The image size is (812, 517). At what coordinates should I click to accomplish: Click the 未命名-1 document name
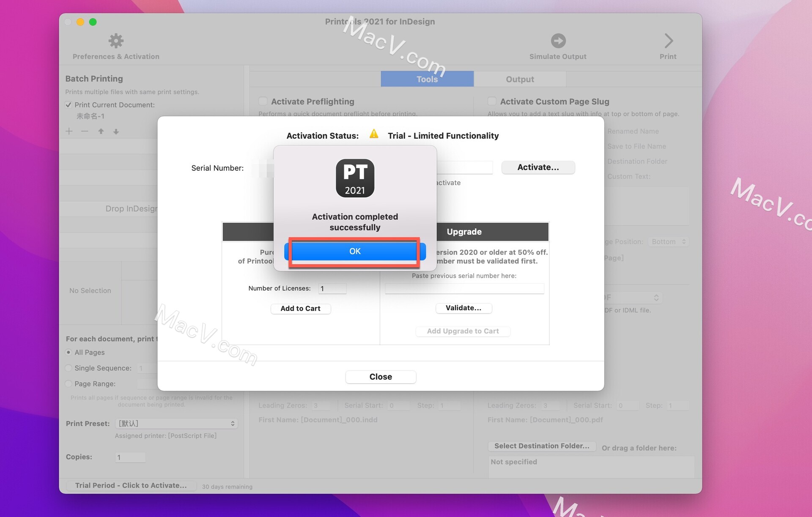[90, 116]
